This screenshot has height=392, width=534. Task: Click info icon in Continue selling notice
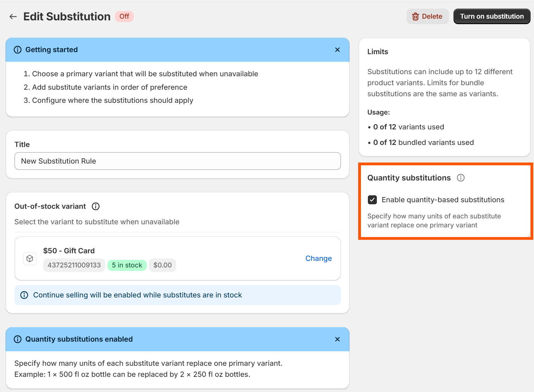pos(24,295)
